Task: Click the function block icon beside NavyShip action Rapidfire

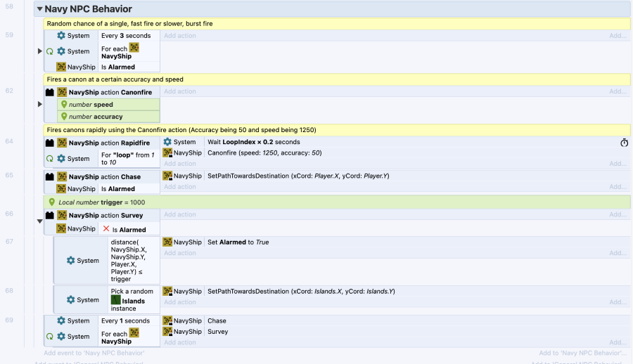Action: (x=50, y=142)
